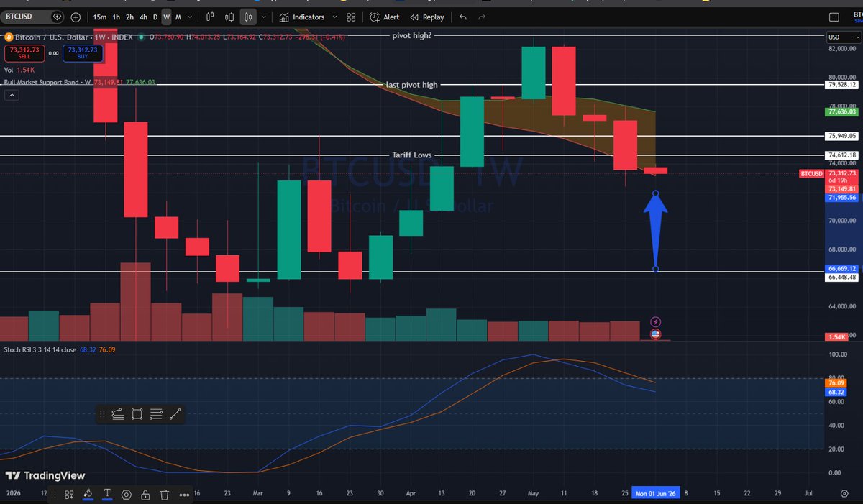Viewport: 863px width, 504px height.
Task: Click the BTCUSD last price label
Action: tap(812, 173)
